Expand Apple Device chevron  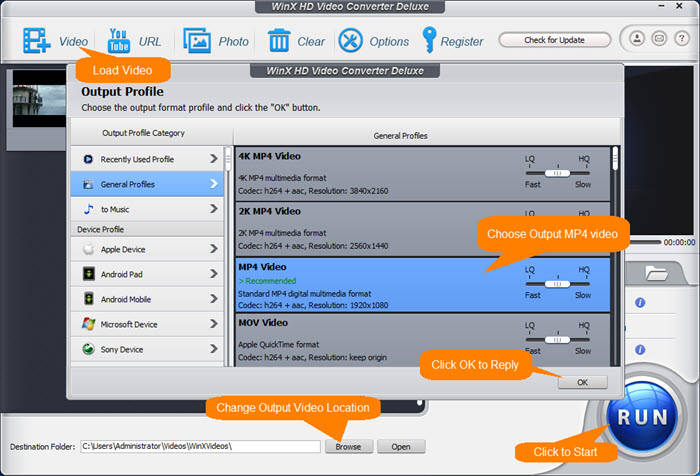click(x=214, y=249)
